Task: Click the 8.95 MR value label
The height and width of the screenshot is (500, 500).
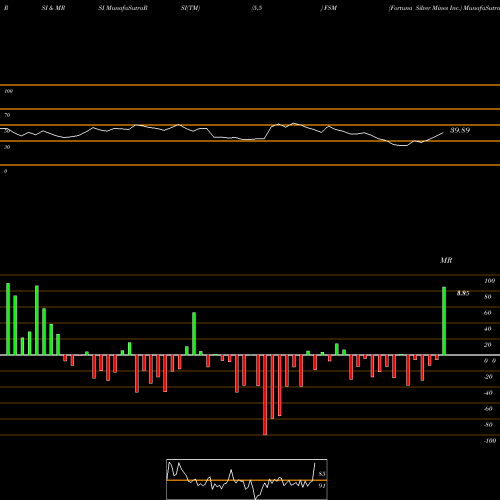Action: tap(463, 293)
